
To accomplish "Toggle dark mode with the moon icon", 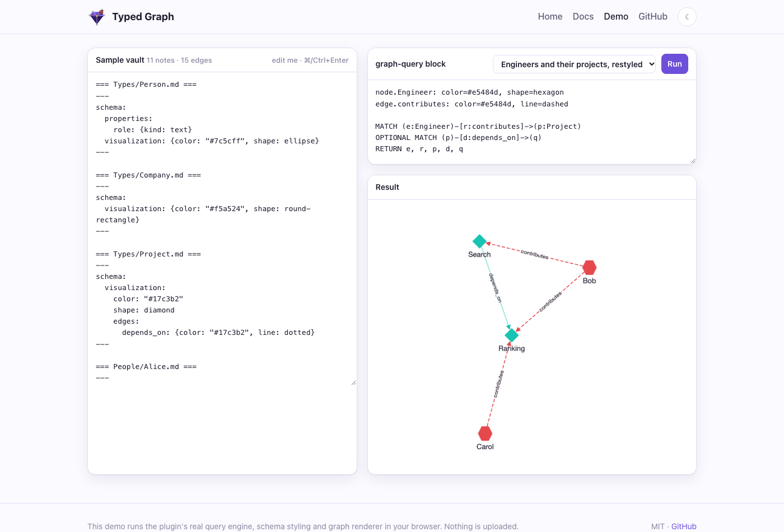I will (x=687, y=17).
